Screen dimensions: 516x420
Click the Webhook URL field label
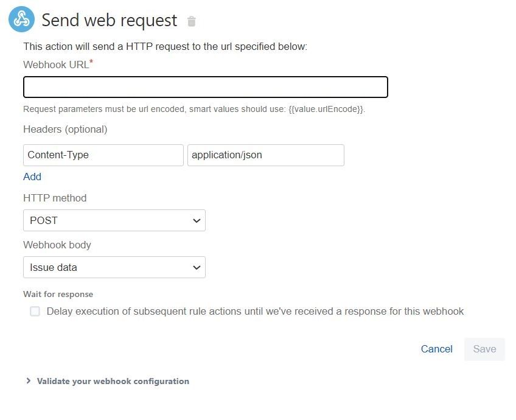[56, 65]
